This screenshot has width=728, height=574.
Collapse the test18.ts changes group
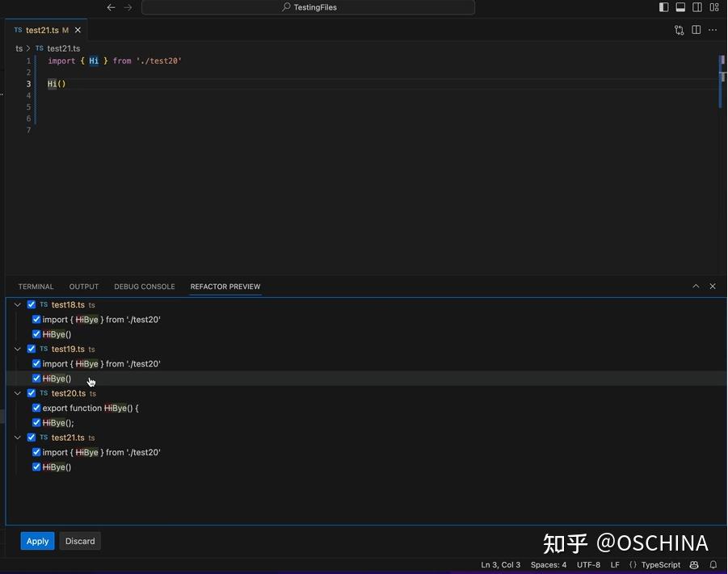pos(17,304)
